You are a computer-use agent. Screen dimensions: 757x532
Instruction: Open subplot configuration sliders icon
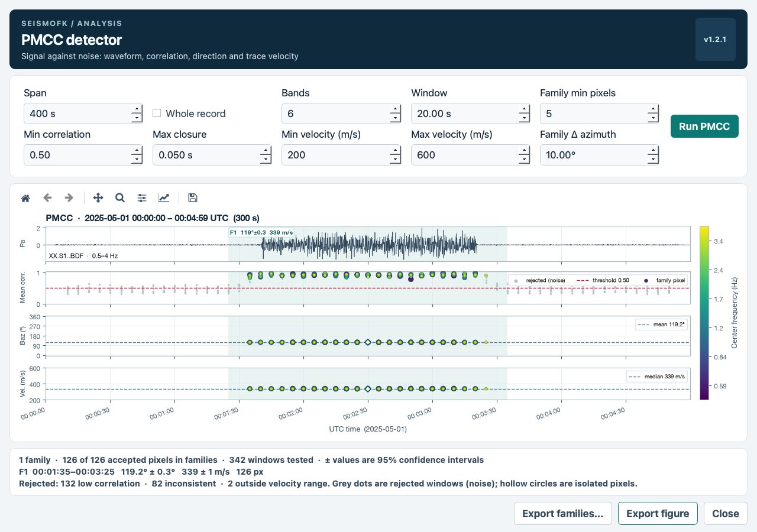tap(142, 198)
